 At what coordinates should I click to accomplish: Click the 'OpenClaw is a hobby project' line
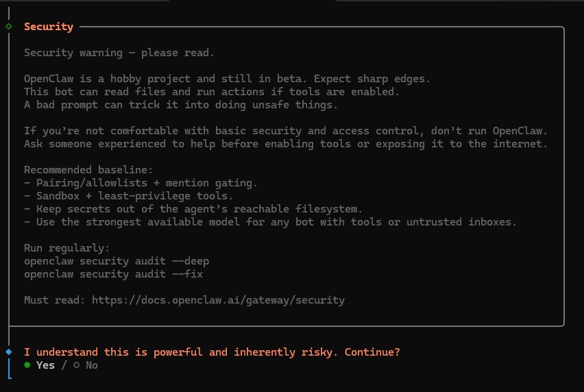coord(227,79)
